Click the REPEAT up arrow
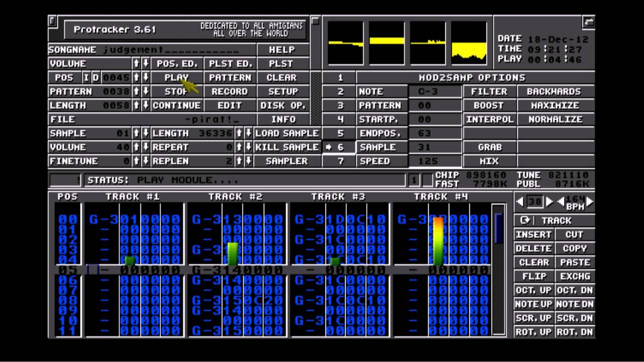 [x=239, y=147]
